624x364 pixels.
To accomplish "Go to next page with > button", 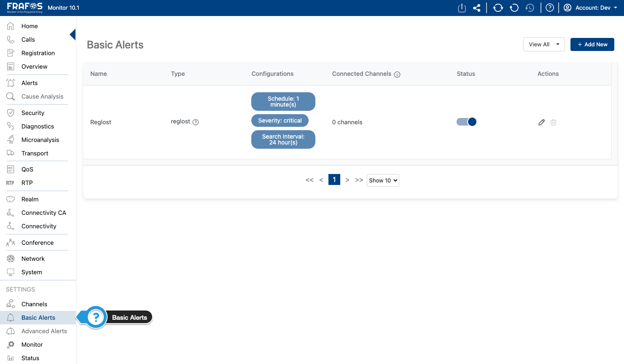I will [347, 180].
